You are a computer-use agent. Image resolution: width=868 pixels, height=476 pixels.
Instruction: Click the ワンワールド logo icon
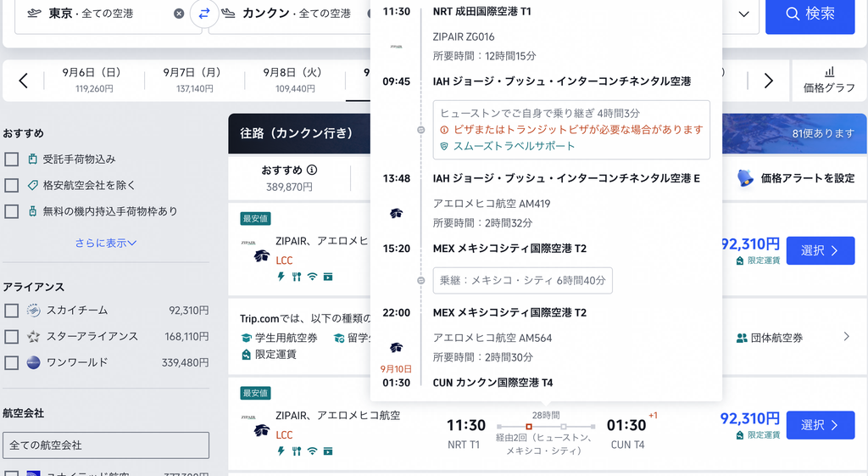[x=34, y=363]
